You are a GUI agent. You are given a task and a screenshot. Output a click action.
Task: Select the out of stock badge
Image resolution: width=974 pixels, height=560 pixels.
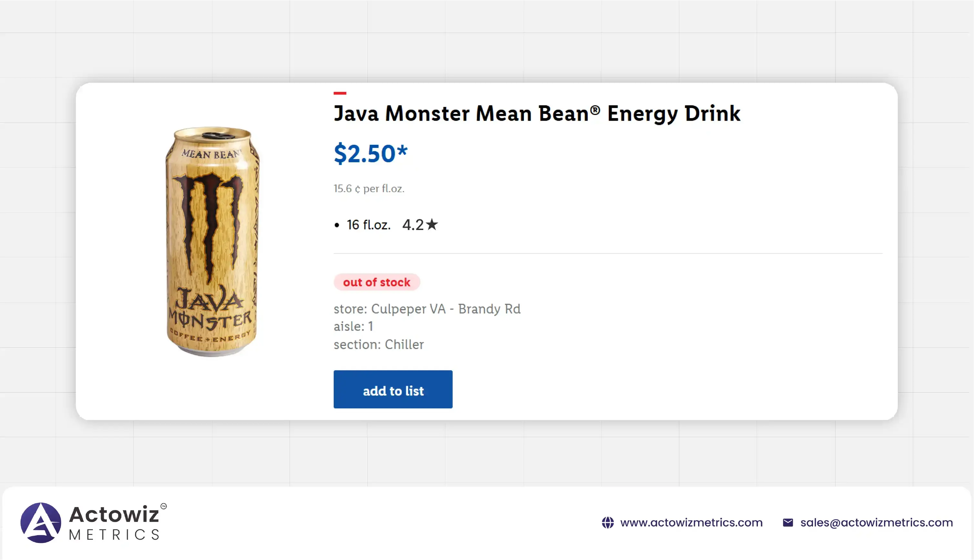coord(377,282)
